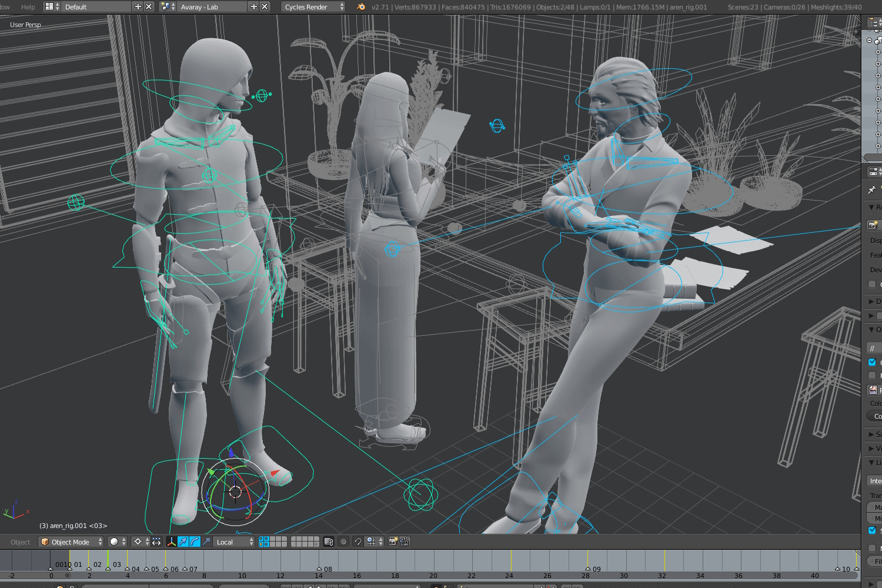Viewport: 882px width, 588px height.
Task: Open the Local transform orientation dropdown
Action: pos(234,542)
